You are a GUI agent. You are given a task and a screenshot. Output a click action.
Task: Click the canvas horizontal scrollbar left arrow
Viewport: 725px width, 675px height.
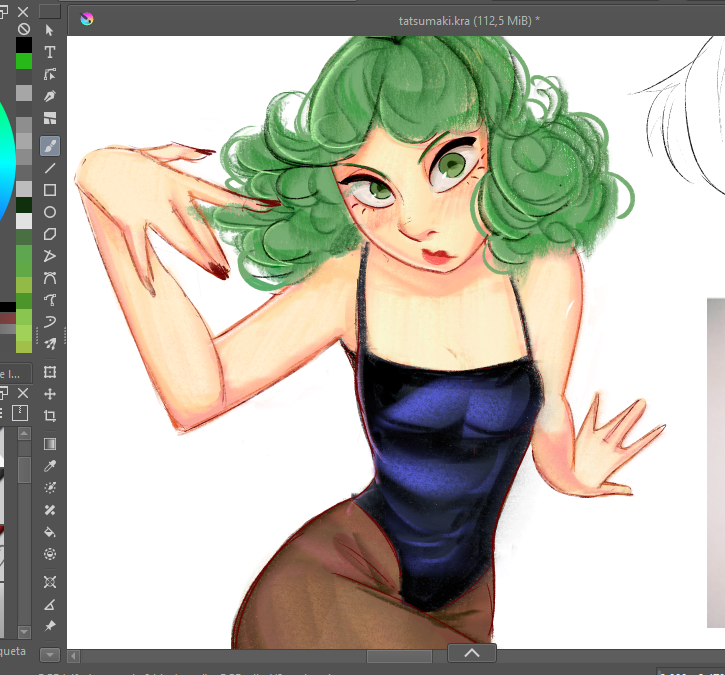pyautogui.click(x=73, y=656)
